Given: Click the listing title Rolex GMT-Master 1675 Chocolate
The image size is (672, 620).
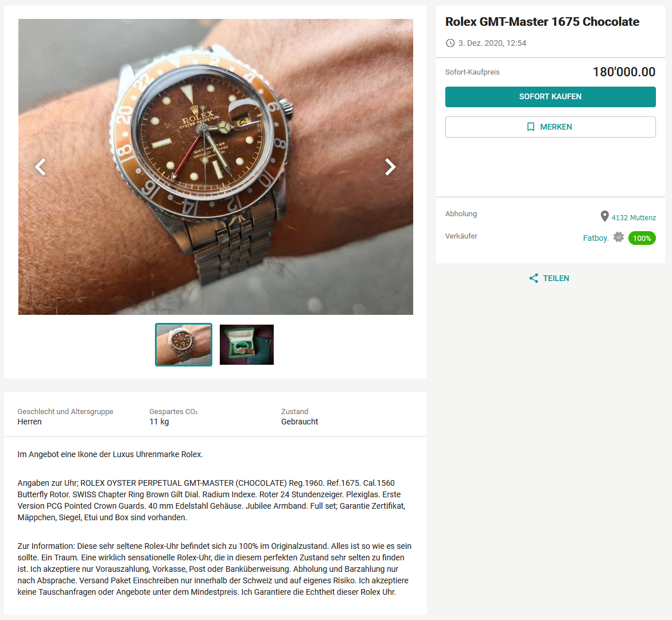Looking at the screenshot, I should pos(542,22).
